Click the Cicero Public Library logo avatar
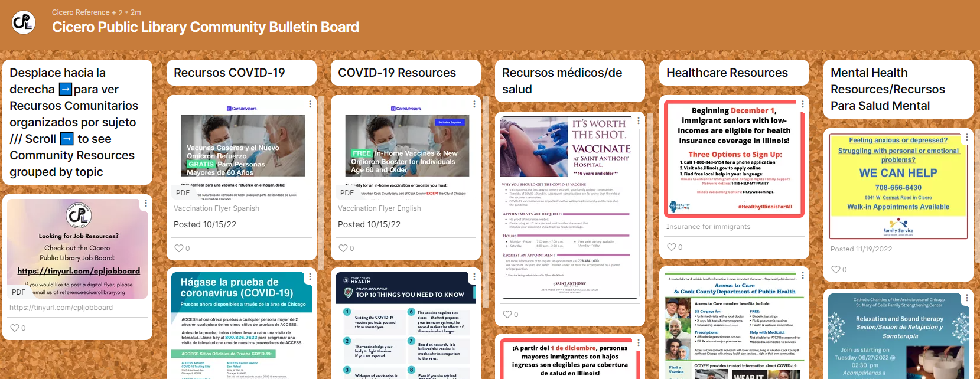The image size is (980, 379). pos(24,22)
